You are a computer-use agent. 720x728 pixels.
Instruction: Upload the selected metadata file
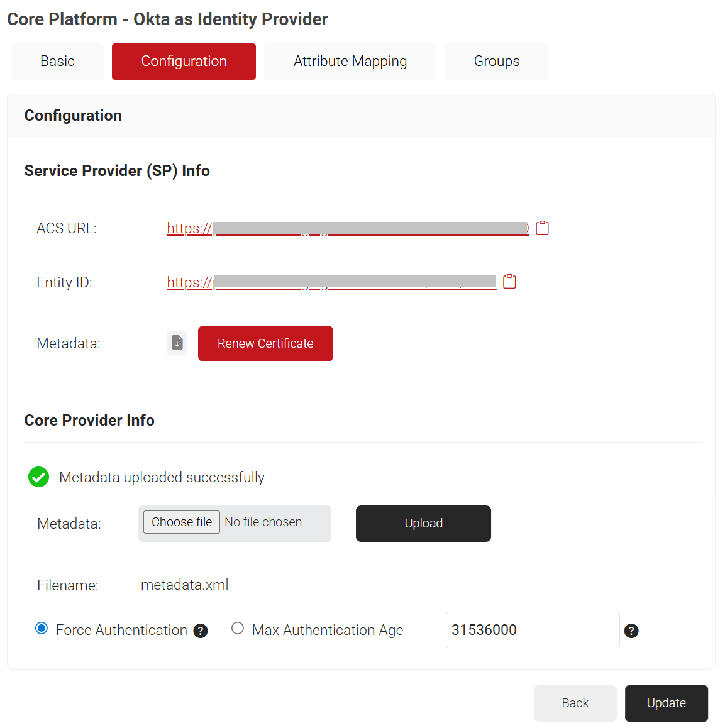click(423, 523)
